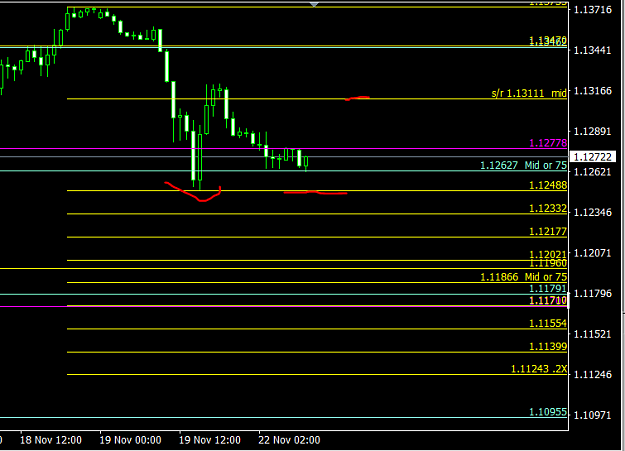The image size is (625, 451).
Task: Click price scale value 1.13166
Action: [x=592, y=91]
